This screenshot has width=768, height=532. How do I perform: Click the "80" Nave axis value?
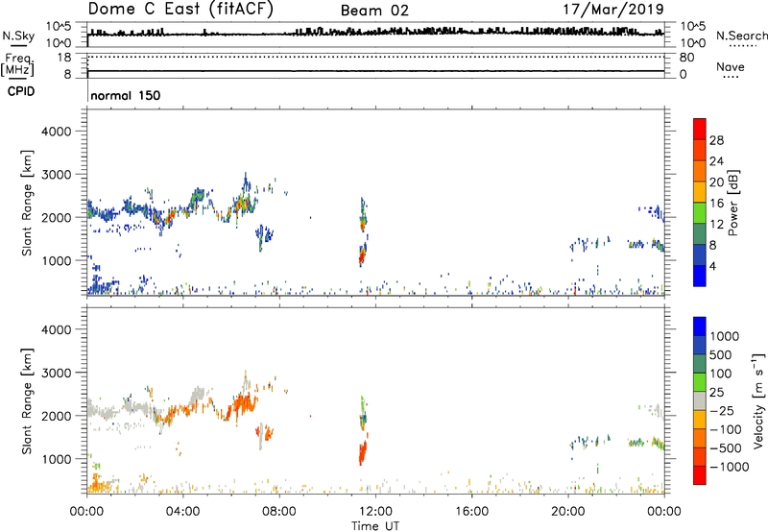coord(686,58)
